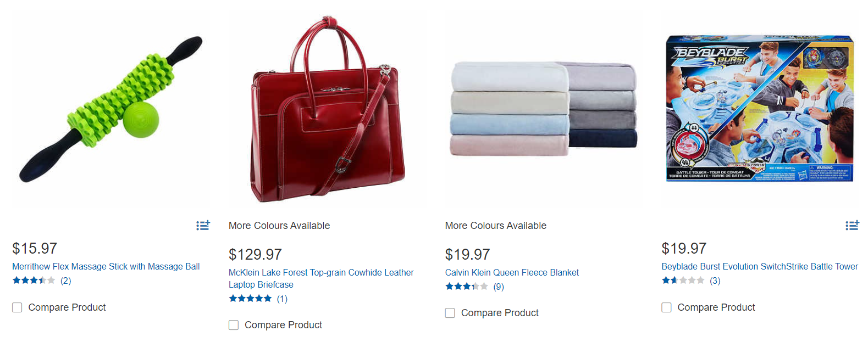Screen dimensions: 868x342
Task: Tick Compare Product for Calvin Klein Blanket
Action: [450, 313]
